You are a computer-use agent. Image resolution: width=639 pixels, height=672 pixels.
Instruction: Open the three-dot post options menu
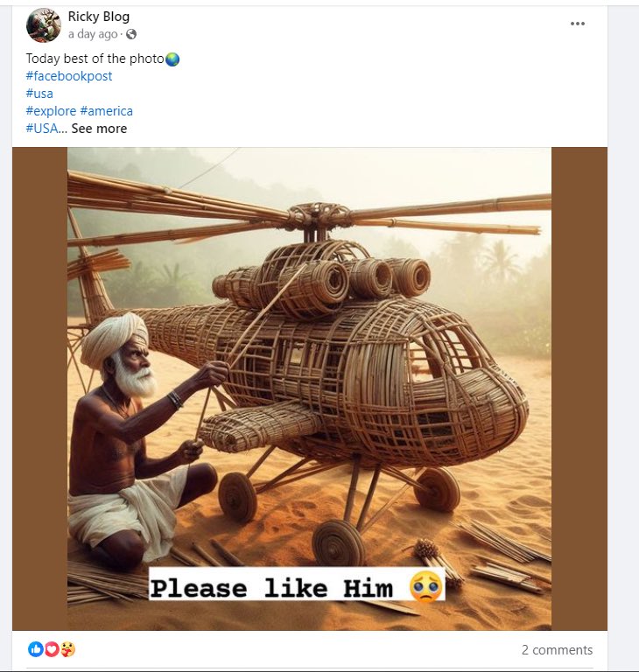pyautogui.click(x=578, y=24)
